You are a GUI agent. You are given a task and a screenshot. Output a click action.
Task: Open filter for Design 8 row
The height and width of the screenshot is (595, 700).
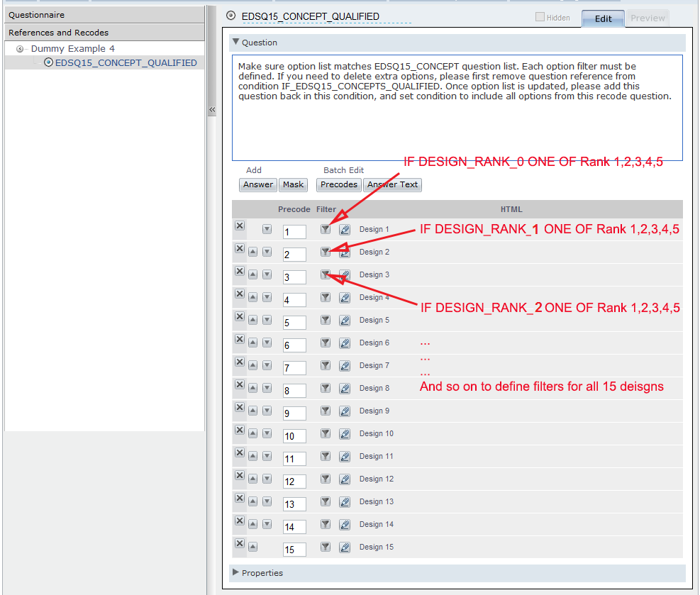(326, 389)
